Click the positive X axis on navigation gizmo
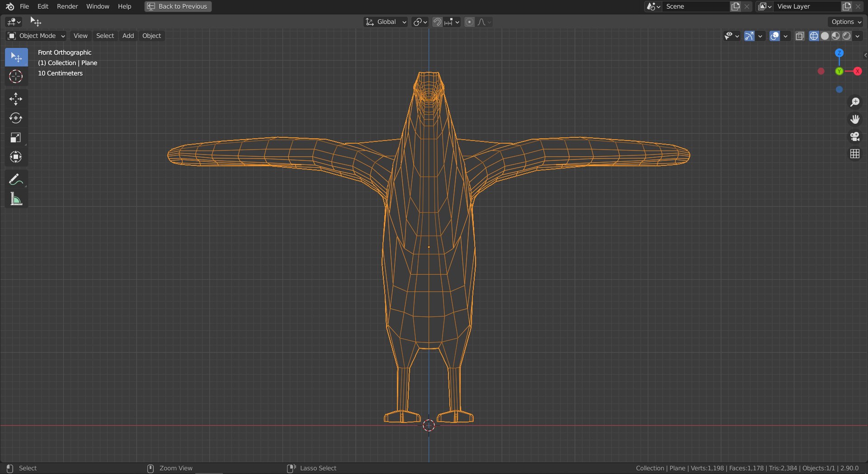 coord(857,71)
